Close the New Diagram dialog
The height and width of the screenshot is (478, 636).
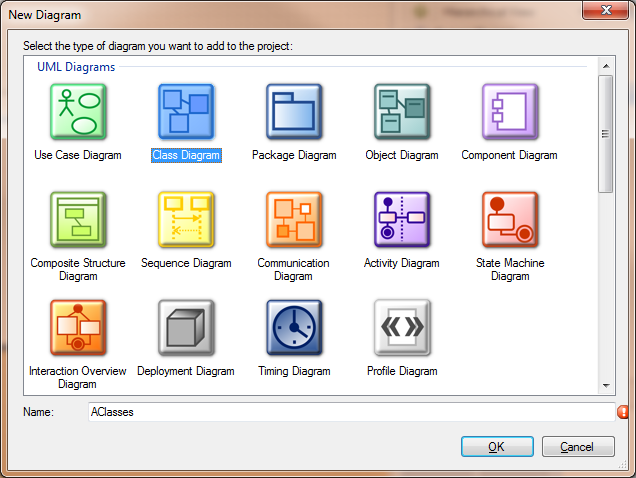606,10
